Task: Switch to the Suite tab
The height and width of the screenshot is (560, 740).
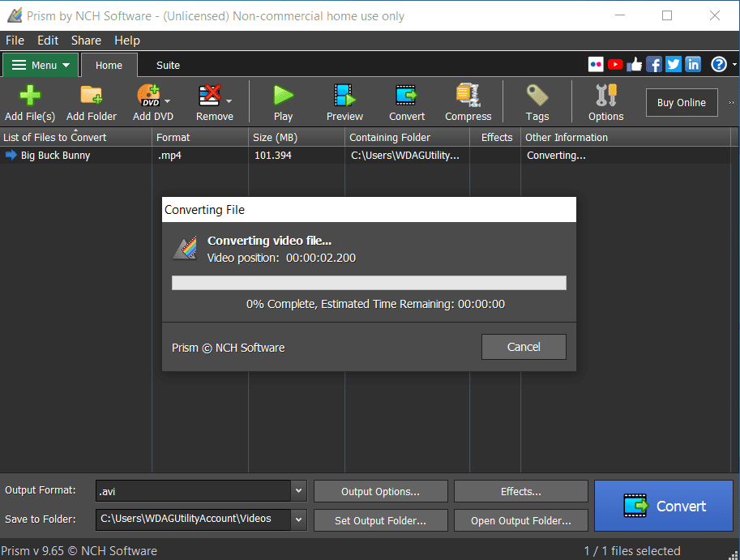Action: [x=168, y=65]
